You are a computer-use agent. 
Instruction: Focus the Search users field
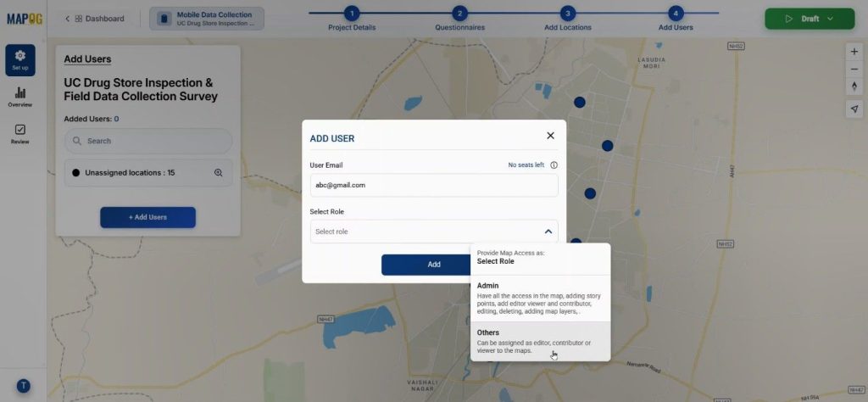(148, 141)
